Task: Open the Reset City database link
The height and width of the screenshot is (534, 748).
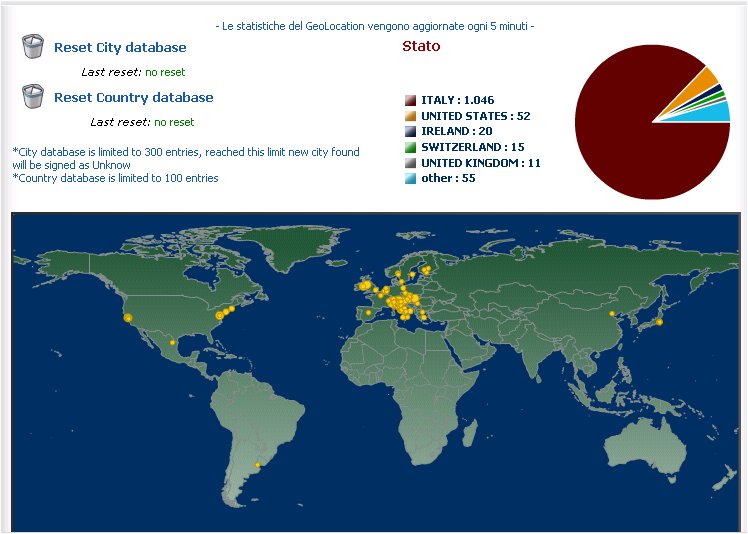Action: [120, 47]
